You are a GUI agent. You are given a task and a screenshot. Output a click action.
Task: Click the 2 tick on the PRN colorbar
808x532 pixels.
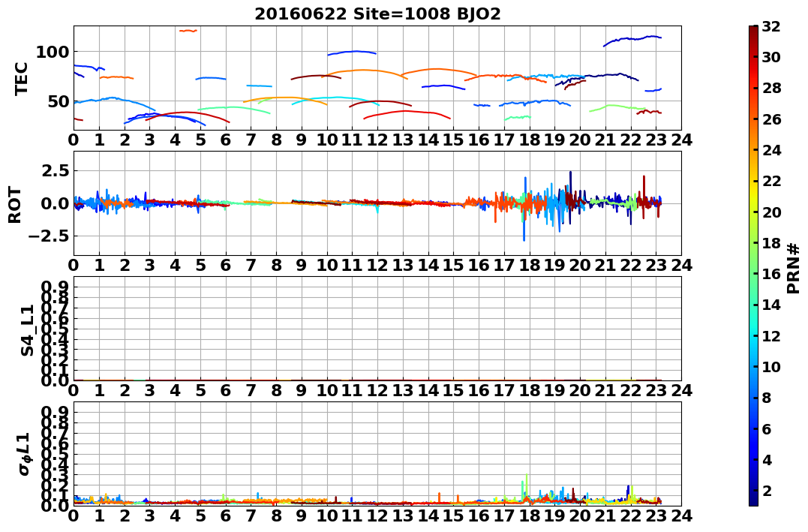[x=766, y=490]
